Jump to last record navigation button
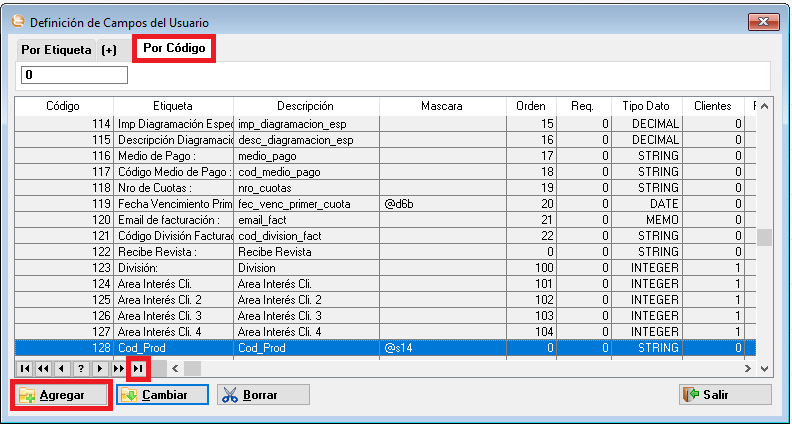The image size is (792, 424). click(x=138, y=368)
